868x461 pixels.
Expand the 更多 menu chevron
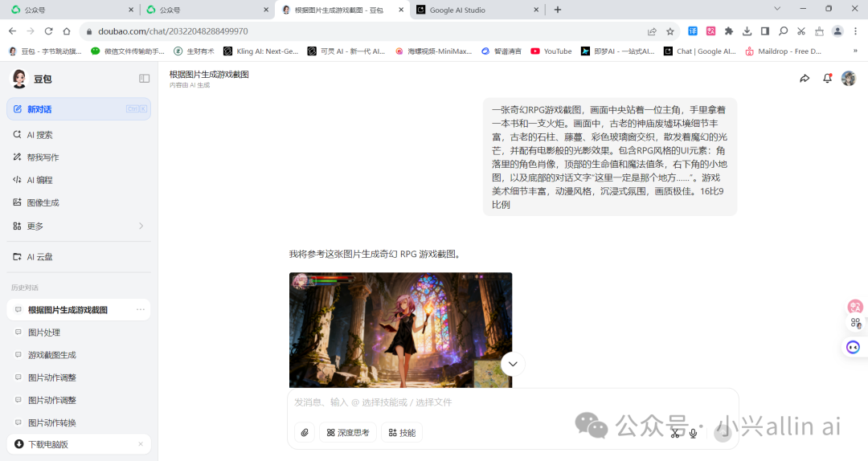pyautogui.click(x=141, y=226)
